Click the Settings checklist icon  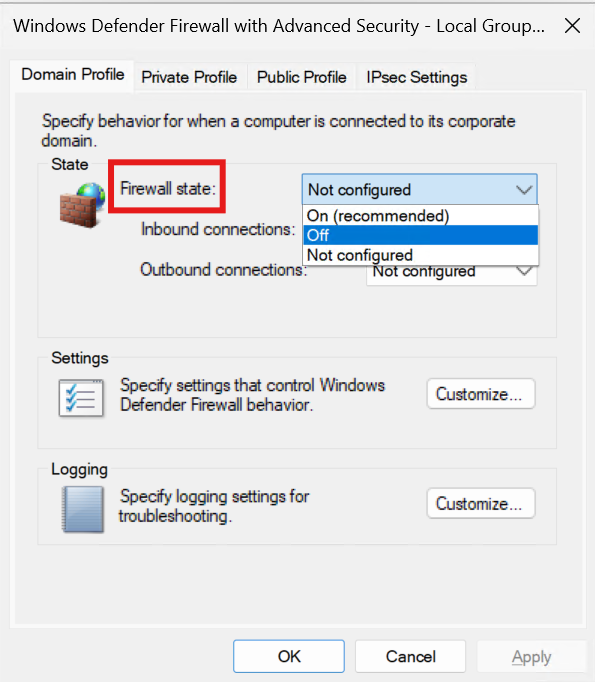click(x=81, y=398)
